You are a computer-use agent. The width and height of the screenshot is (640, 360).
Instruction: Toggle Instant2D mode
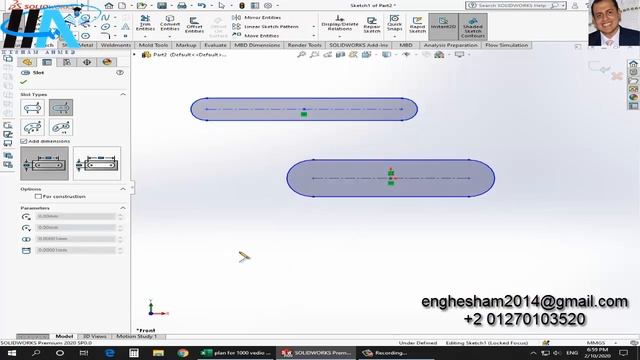tap(443, 26)
